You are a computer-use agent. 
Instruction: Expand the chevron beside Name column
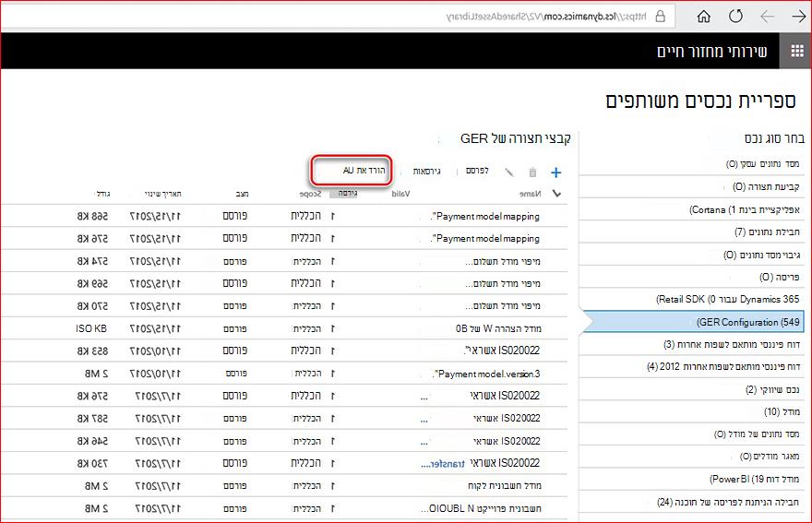pos(556,194)
